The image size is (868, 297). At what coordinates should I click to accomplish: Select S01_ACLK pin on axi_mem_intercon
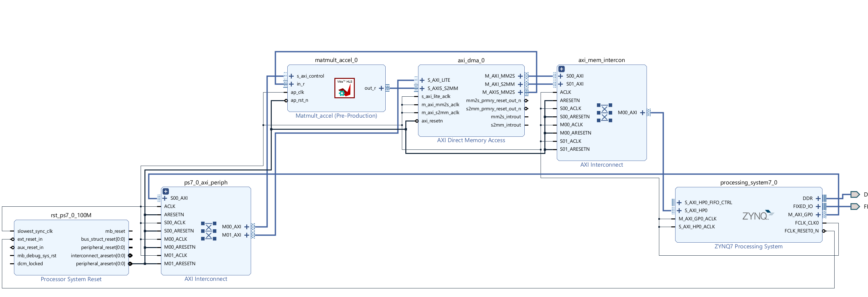570,141
